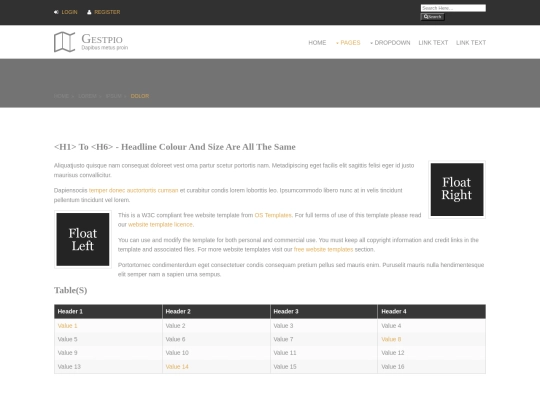Select the Value 6 table cell
540x405 pixels.
216,339
